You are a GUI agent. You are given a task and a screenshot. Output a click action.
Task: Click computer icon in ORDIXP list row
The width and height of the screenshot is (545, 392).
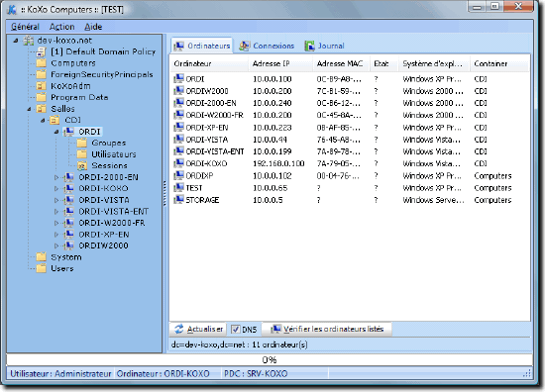(x=178, y=175)
